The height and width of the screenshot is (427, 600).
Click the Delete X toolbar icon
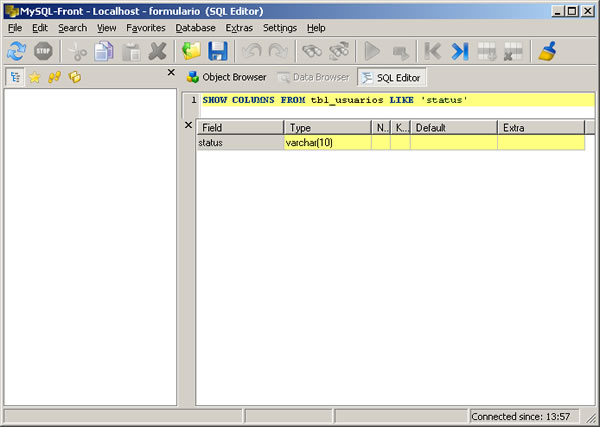(158, 51)
